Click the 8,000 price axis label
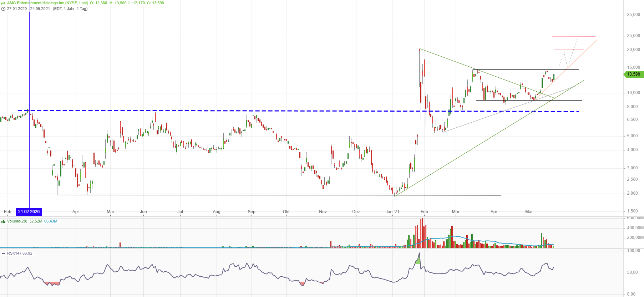 point(633,107)
